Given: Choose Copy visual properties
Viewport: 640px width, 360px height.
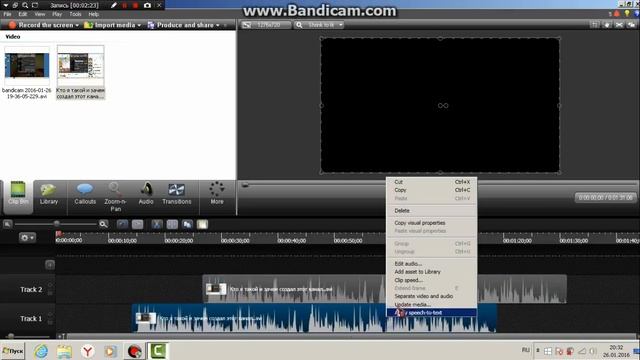Looking at the screenshot, I should [x=431, y=223].
